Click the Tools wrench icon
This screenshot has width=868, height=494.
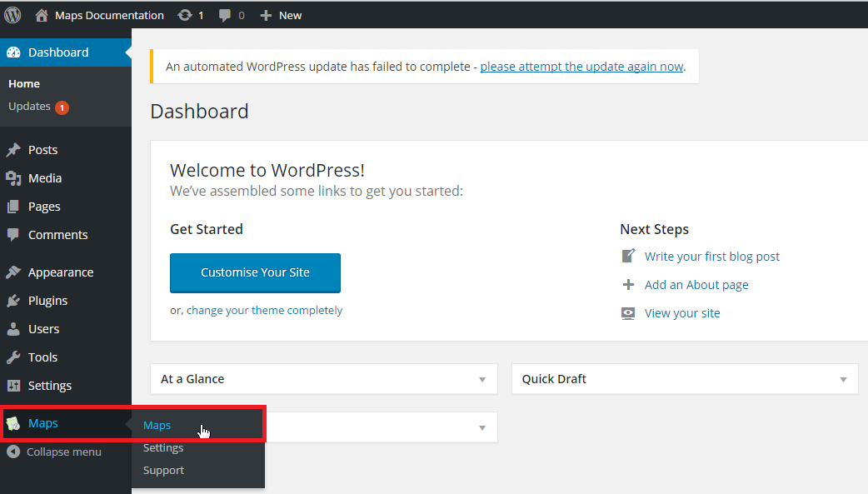pyautogui.click(x=13, y=357)
